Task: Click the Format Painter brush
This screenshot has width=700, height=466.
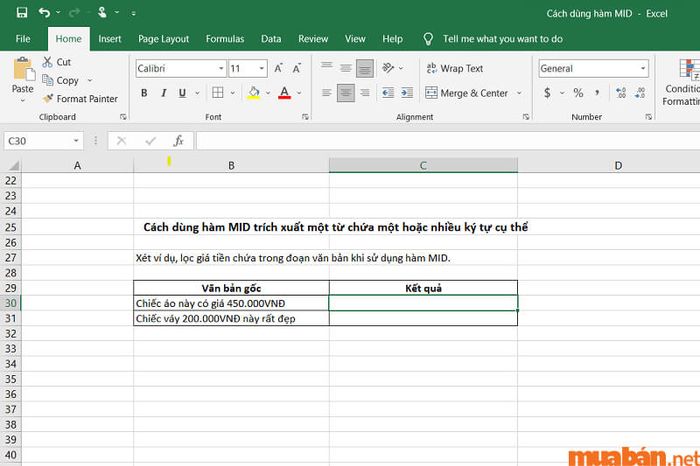Action: point(47,99)
